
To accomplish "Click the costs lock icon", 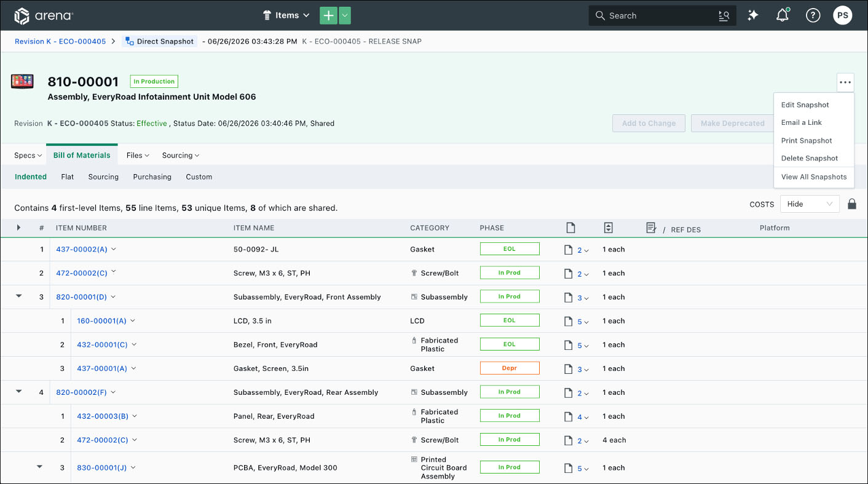I will [x=852, y=204].
